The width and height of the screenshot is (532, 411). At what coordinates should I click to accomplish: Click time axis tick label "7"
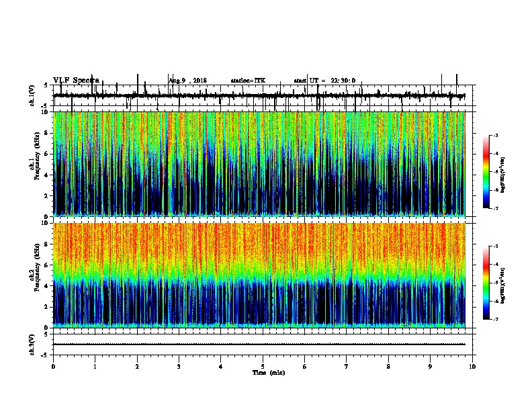347,367
